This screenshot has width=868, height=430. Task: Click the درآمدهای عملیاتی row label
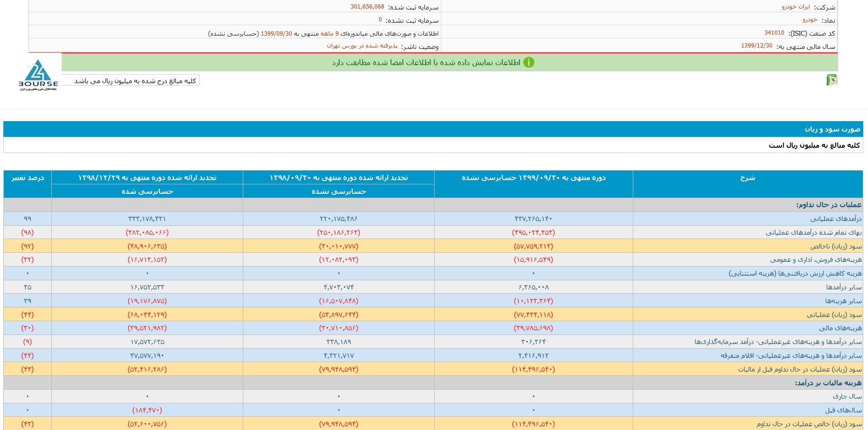(836, 219)
